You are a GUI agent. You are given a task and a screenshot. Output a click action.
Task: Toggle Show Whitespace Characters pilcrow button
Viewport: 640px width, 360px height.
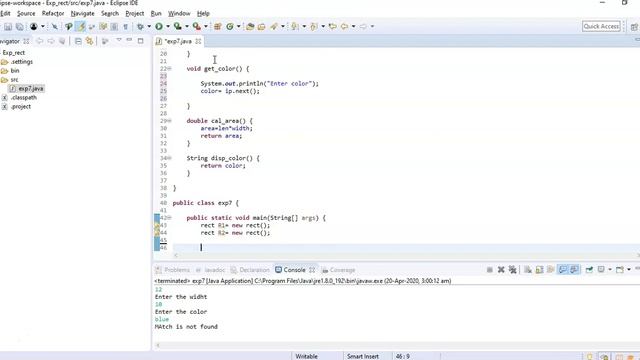(x=125, y=27)
